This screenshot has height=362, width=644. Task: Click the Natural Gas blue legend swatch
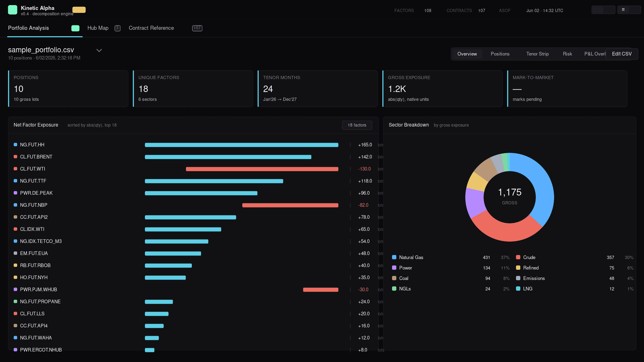394,257
